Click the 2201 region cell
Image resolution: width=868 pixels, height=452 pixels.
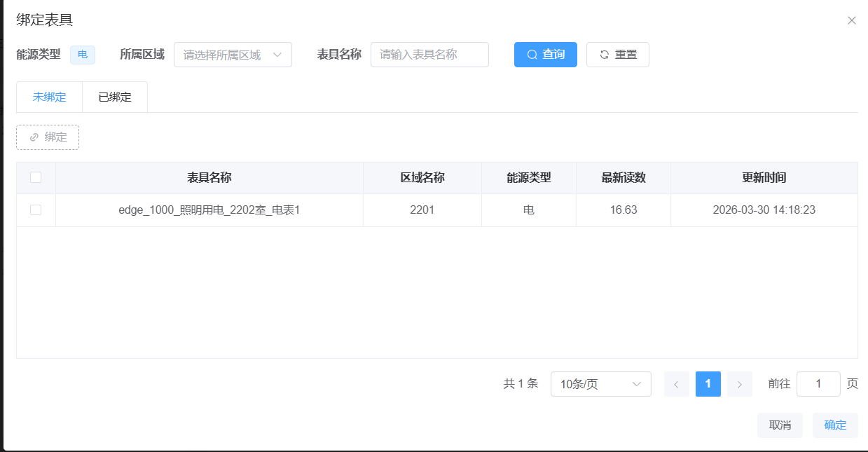point(422,210)
